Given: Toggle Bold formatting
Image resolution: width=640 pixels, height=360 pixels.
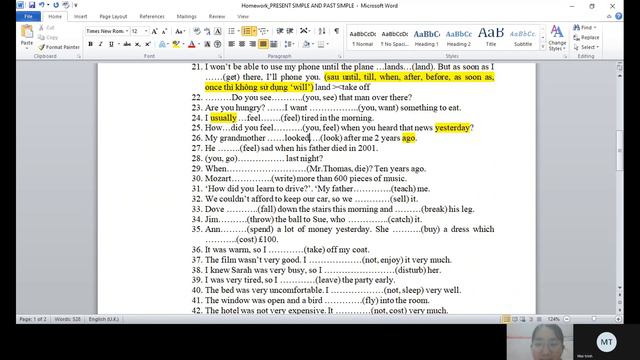Looking at the screenshot, I should coord(90,44).
